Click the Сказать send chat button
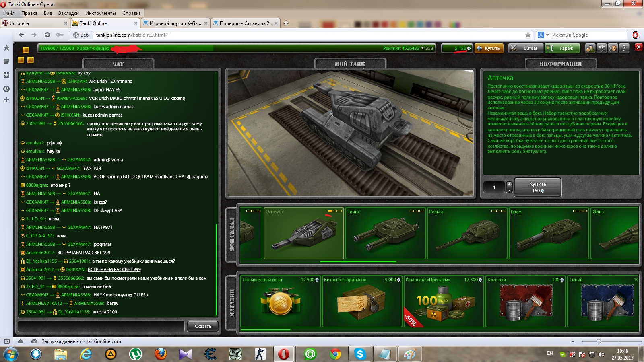The height and width of the screenshot is (362, 644). [203, 326]
